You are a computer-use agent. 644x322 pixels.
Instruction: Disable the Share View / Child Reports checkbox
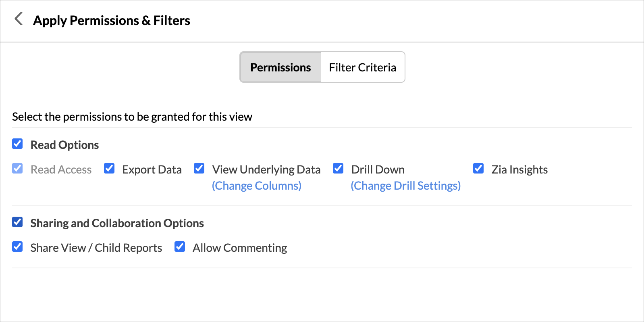(17, 247)
